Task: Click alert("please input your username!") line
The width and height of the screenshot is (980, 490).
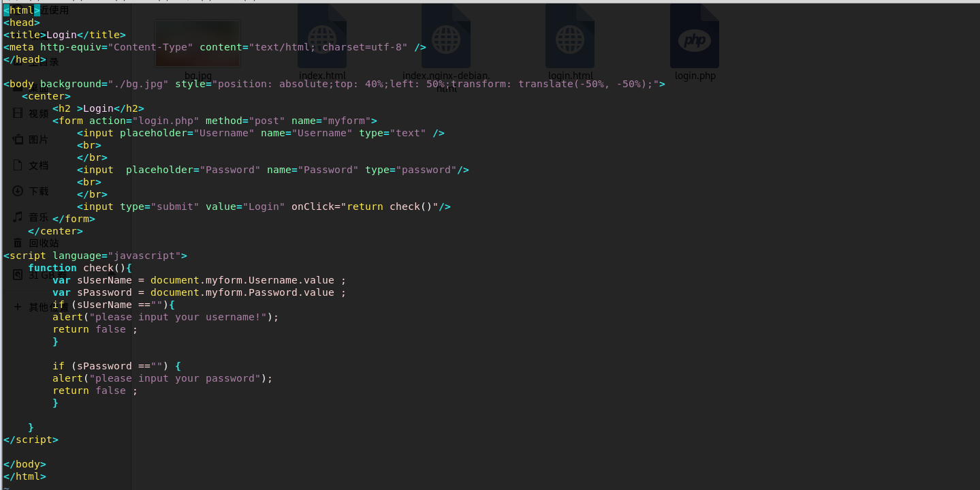Action: pos(165,317)
